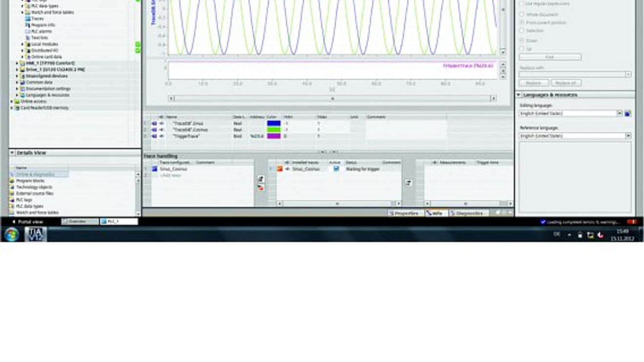Collapse Languages & resources section
The height and width of the screenshot is (362, 644).
[x=519, y=95]
